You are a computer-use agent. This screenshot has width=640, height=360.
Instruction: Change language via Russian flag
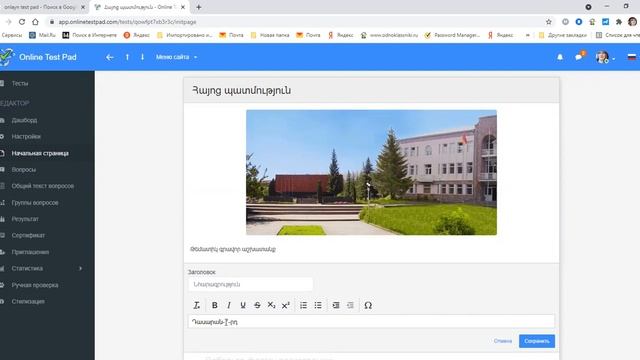click(x=632, y=57)
